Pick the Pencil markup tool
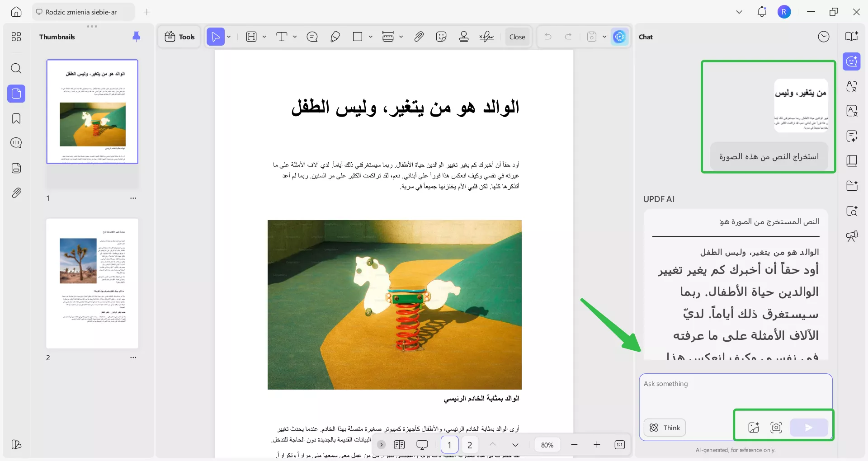The image size is (868, 461). tap(335, 37)
